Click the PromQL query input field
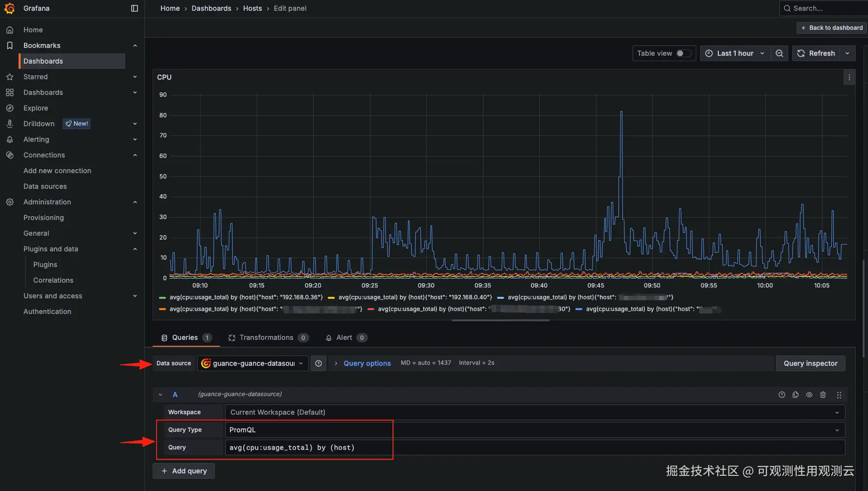The height and width of the screenshot is (491, 868). (534, 447)
